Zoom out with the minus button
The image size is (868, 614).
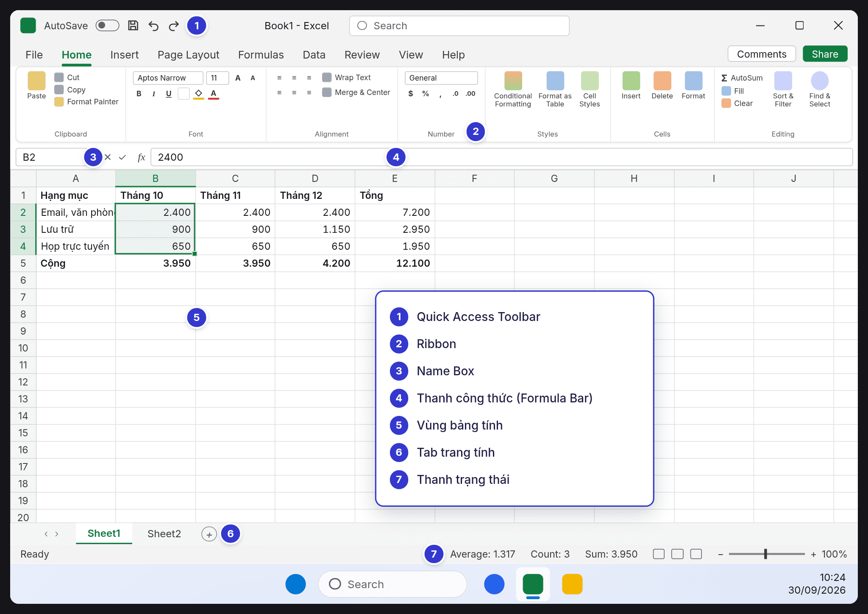click(721, 554)
